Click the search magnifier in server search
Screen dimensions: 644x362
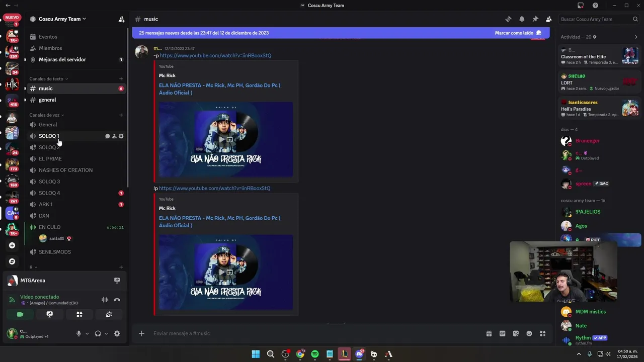coord(635,19)
